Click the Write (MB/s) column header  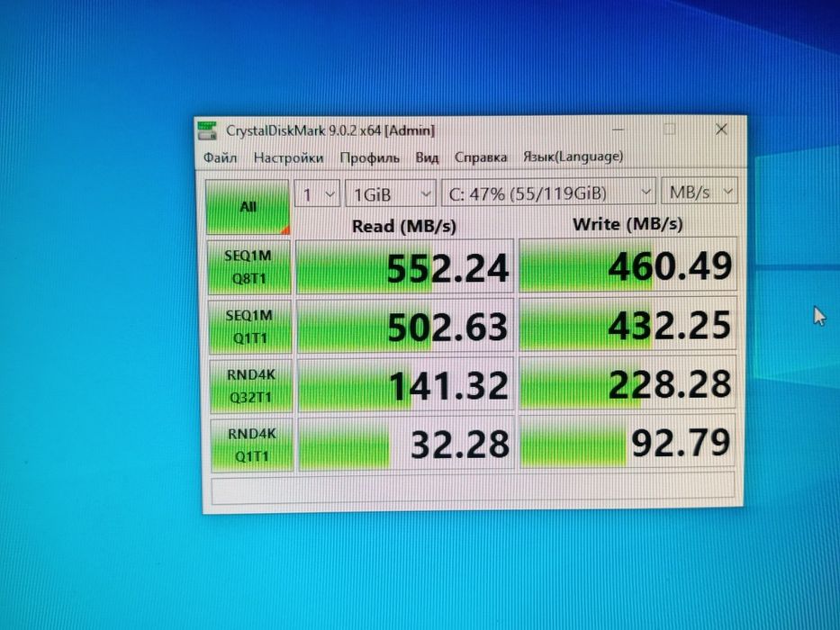pyautogui.click(x=628, y=224)
